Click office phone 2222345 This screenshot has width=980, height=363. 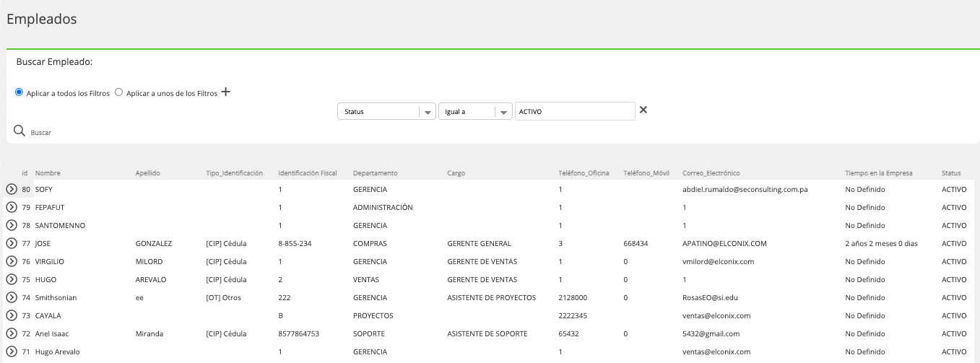tap(573, 315)
